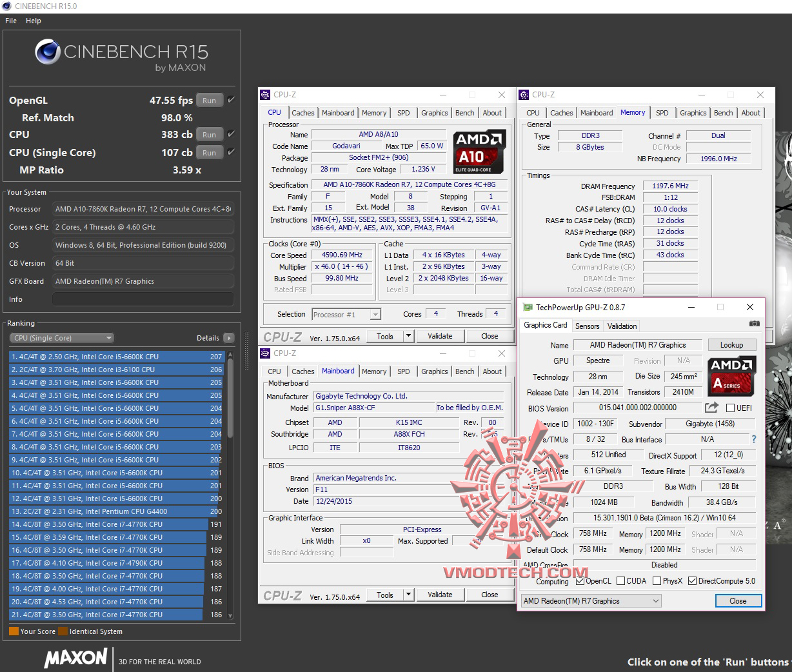
Task: Click the AMD A10 logo in CPU-Z
Action: pyautogui.click(x=479, y=152)
